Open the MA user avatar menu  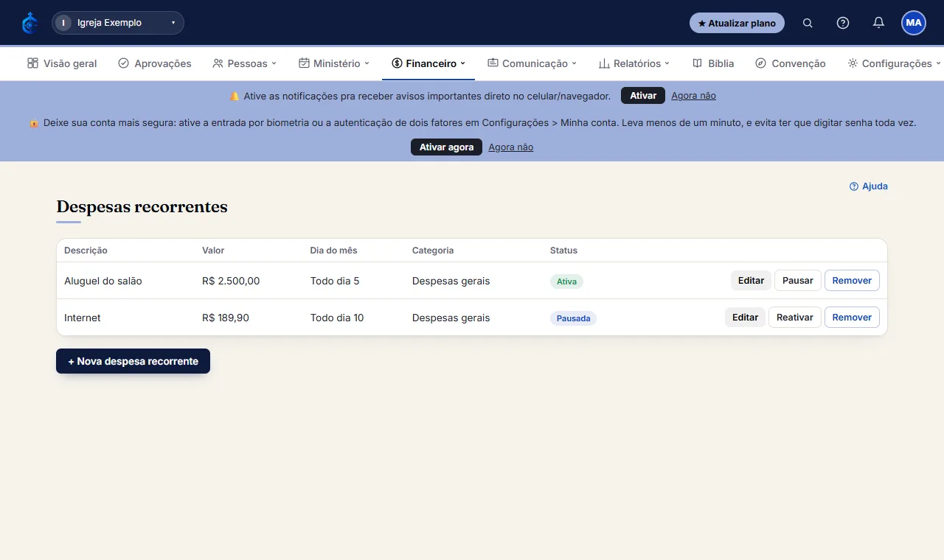914,23
